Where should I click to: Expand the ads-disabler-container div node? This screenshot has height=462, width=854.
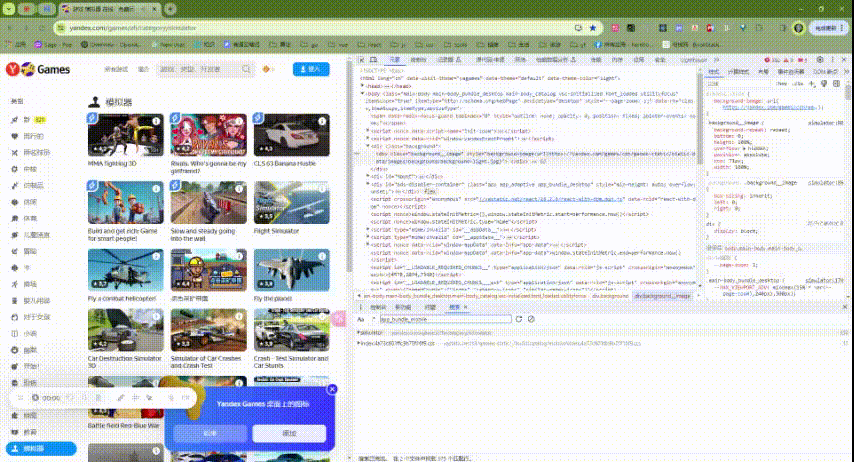click(x=368, y=184)
